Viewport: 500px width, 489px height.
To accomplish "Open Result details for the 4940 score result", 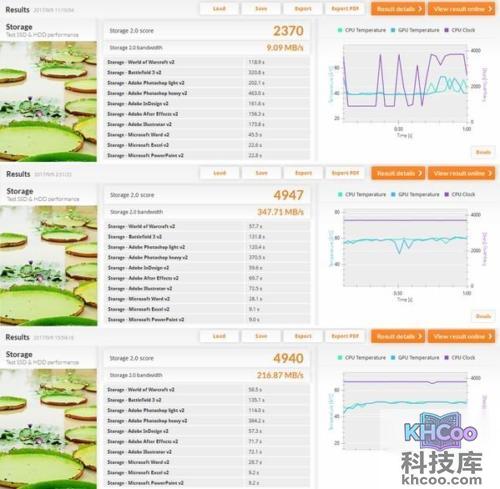I will (x=398, y=336).
